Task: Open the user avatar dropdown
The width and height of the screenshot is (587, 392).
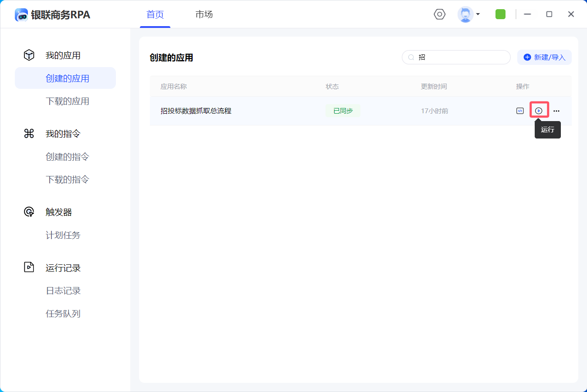Action: tap(469, 14)
